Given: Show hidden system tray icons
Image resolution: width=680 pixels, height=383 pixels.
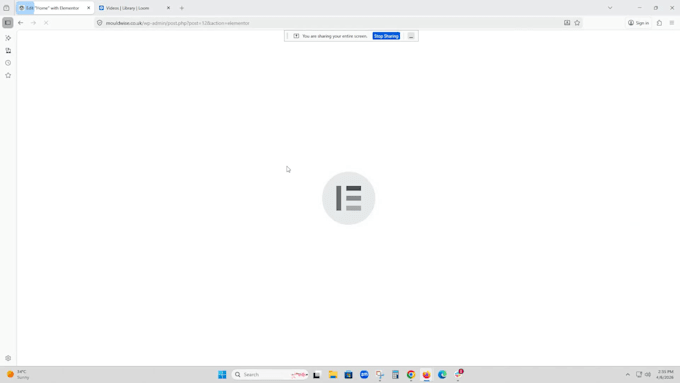Looking at the screenshot, I should click(x=628, y=375).
